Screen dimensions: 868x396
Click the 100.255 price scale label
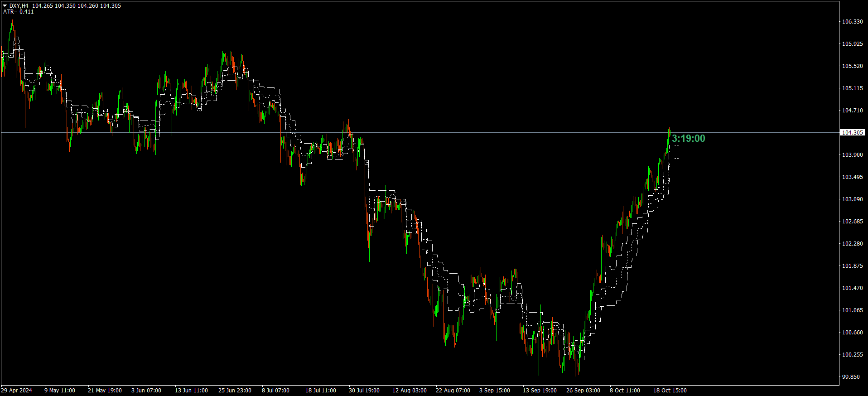[852, 355]
